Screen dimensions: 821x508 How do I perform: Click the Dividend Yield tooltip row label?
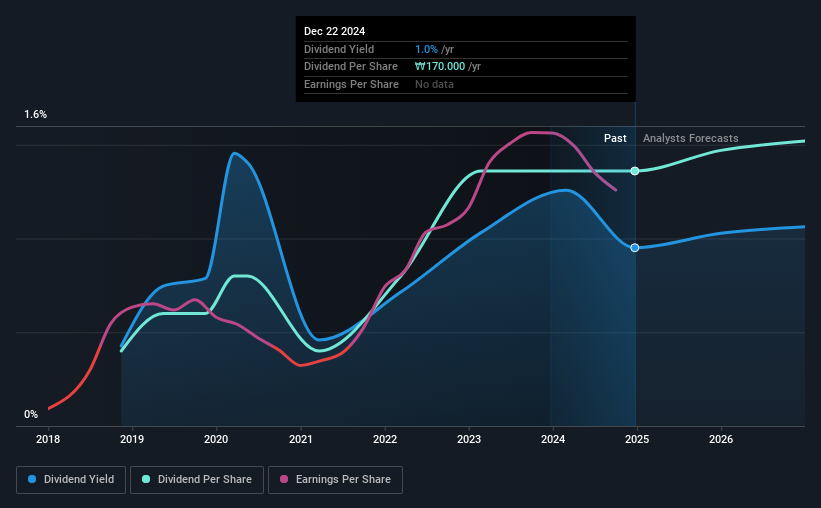pyautogui.click(x=339, y=49)
